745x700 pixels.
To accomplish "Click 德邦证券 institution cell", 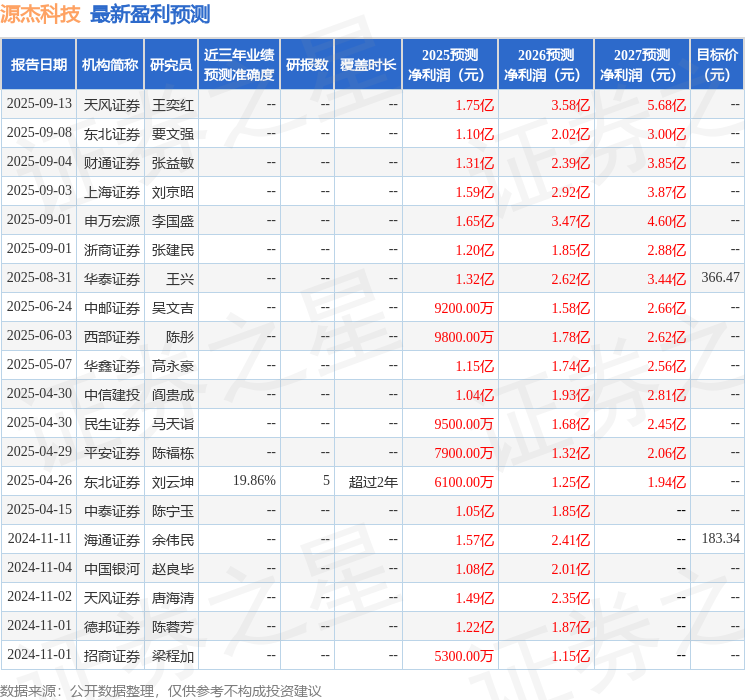I will pos(112,627).
